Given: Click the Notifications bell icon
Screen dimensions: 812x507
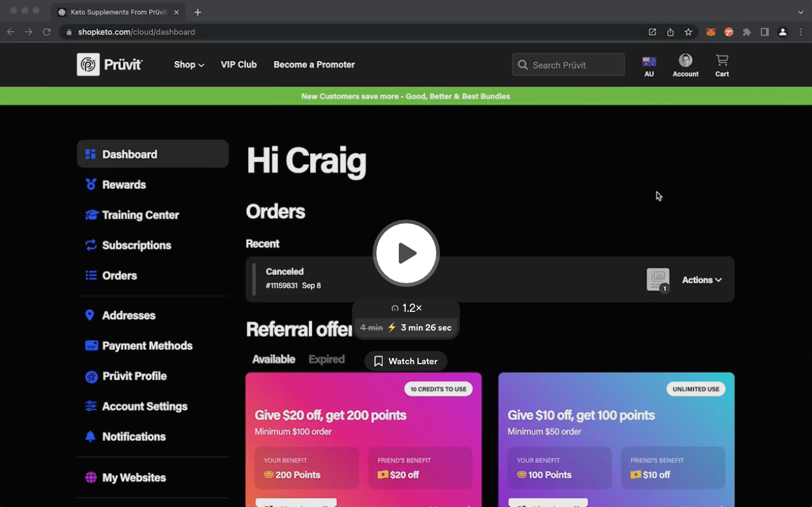Looking at the screenshot, I should coord(90,437).
